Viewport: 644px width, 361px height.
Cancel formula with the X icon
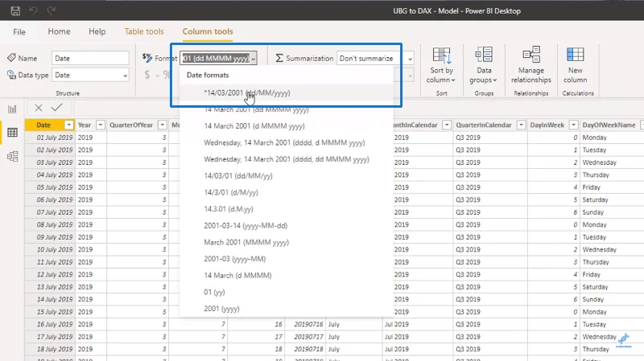coord(39,108)
